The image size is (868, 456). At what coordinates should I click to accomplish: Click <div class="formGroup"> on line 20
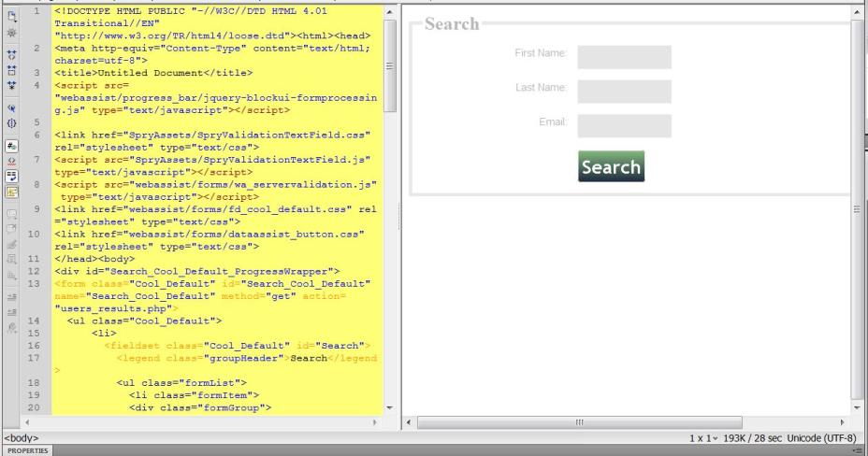click(200, 408)
